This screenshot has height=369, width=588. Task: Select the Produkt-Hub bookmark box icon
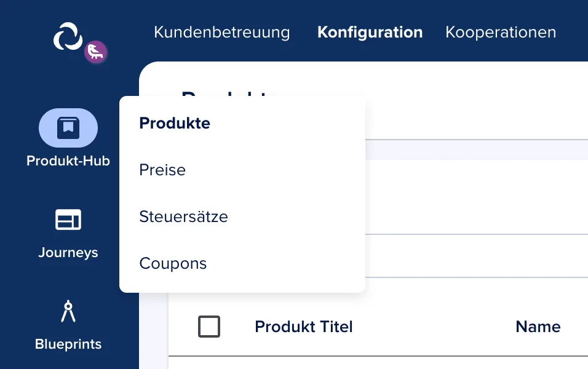pyautogui.click(x=68, y=128)
